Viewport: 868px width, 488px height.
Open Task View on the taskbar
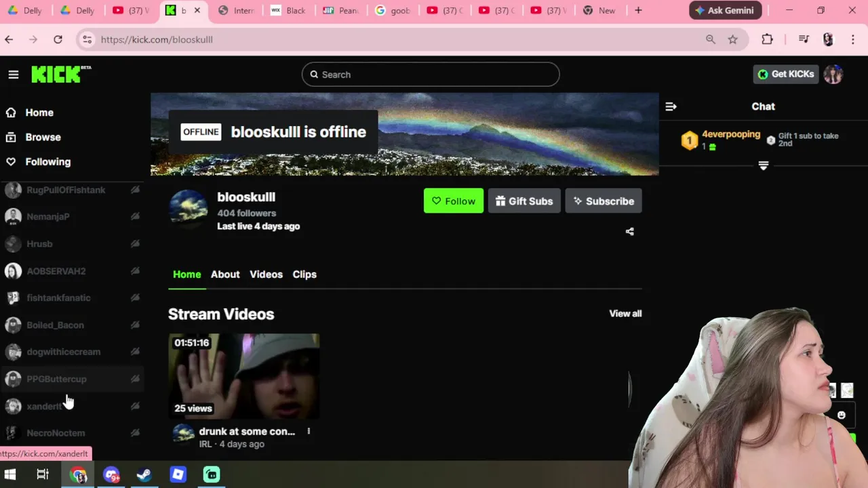[43, 474]
